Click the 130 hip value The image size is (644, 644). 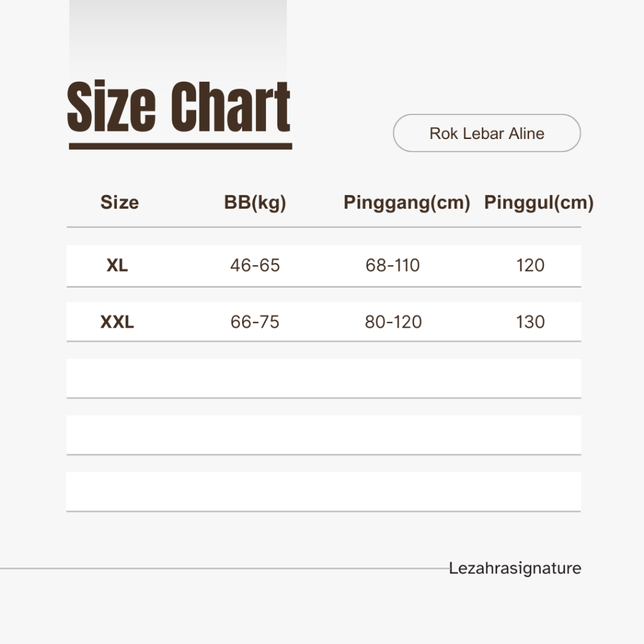coord(530,322)
